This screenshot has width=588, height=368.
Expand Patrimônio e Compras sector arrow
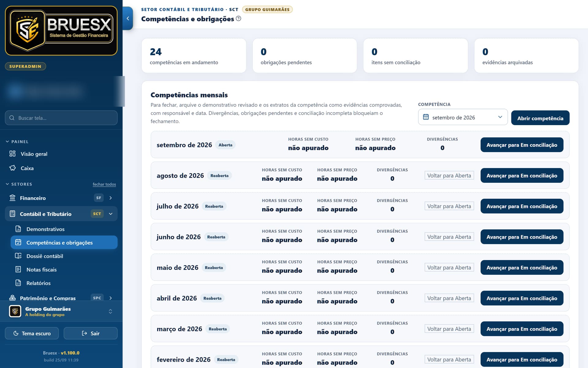pyautogui.click(x=111, y=298)
